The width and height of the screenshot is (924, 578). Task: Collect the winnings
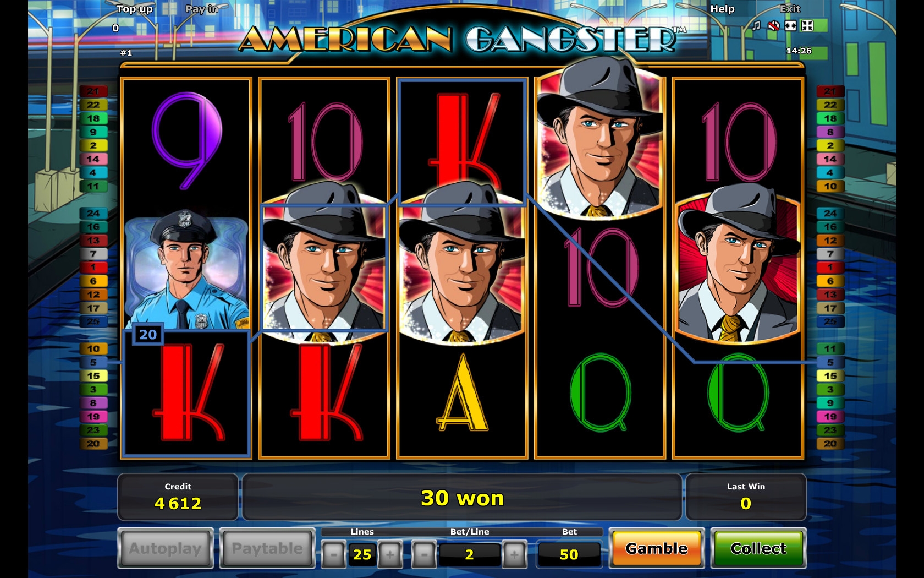click(758, 548)
